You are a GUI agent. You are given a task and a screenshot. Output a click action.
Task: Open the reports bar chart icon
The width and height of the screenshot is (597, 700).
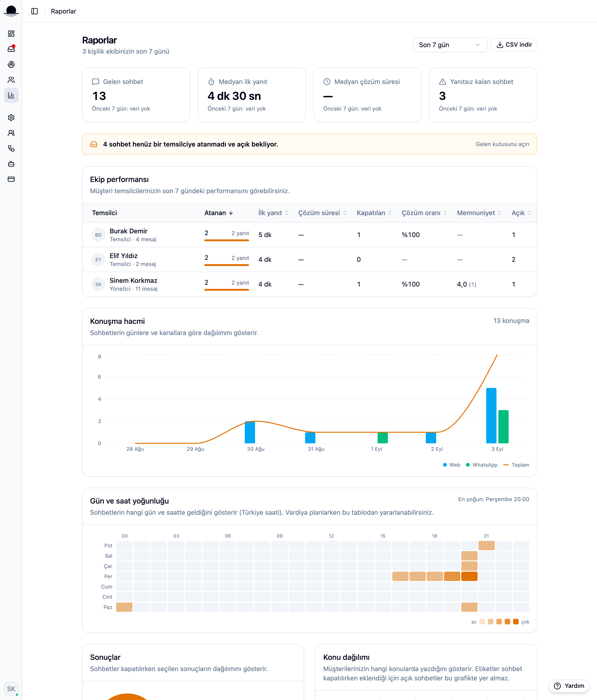pos(11,95)
